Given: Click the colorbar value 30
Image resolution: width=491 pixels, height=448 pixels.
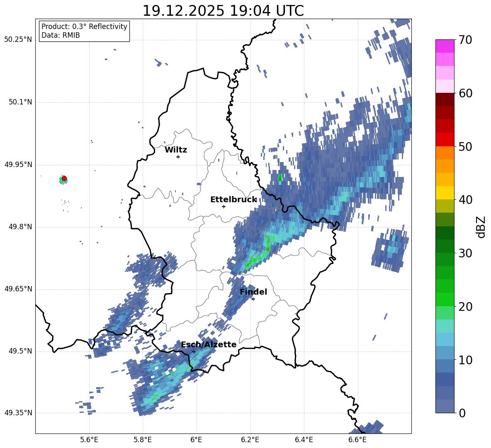Looking at the screenshot, I should click(465, 253).
